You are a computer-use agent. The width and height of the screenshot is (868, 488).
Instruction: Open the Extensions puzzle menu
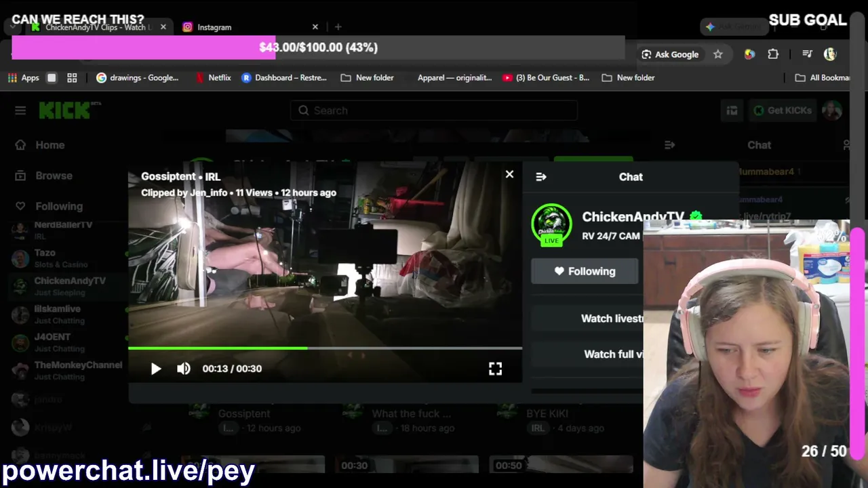point(773,54)
